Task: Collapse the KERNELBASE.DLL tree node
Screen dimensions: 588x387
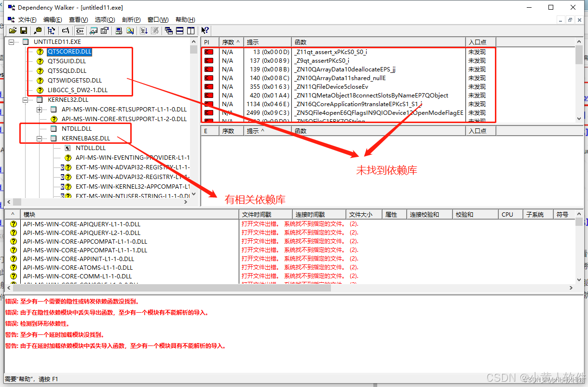Action: [x=40, y=138]
